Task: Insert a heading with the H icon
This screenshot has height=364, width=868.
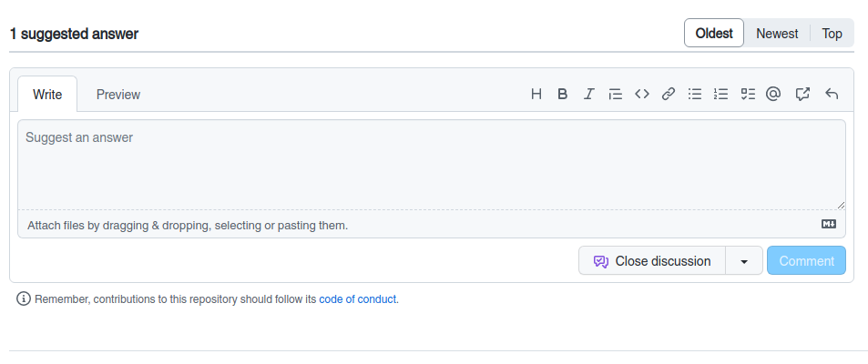Action: coord(536,94)
